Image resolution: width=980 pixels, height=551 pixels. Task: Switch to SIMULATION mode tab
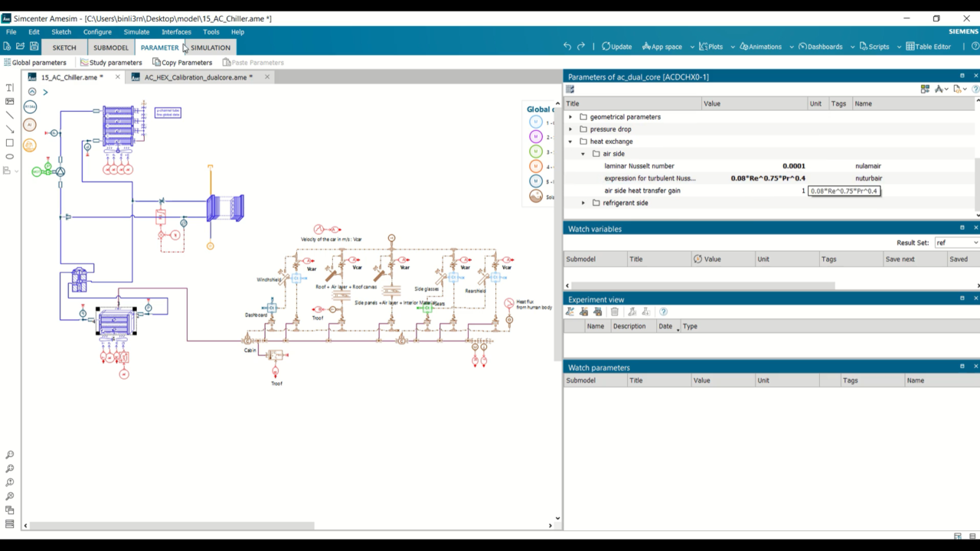(x=211, y=47)
